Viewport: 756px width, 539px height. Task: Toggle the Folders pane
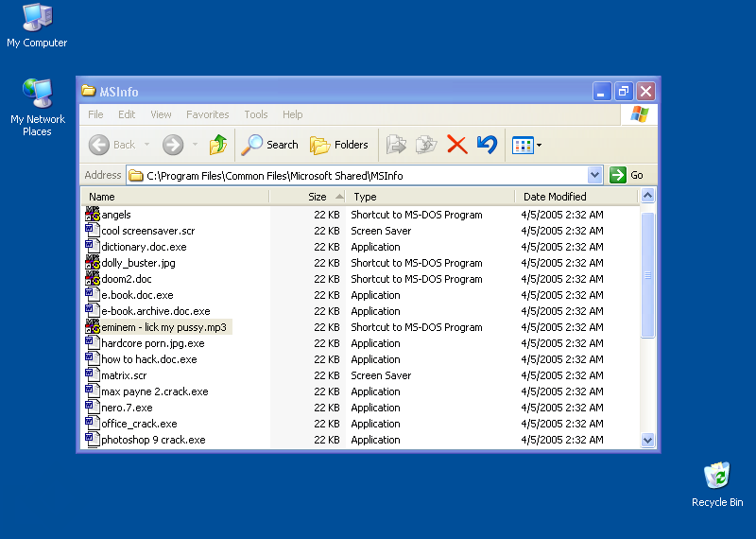tap(339, 145)
